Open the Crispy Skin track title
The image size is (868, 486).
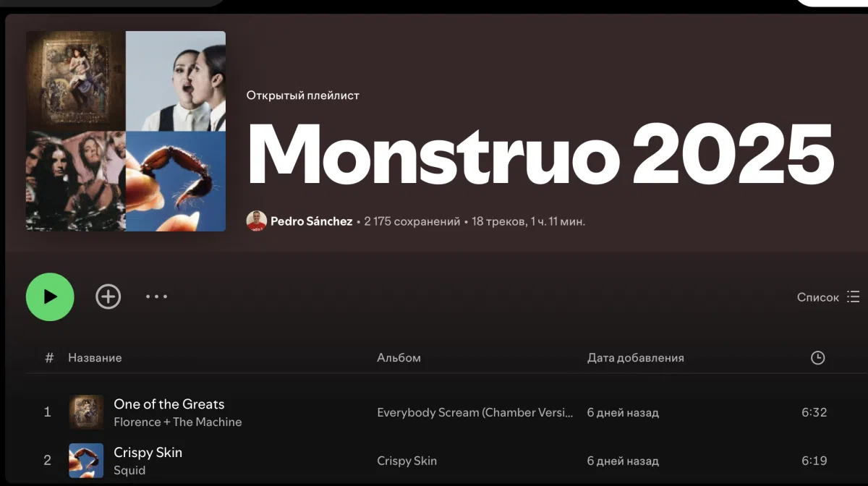[148, 453]
